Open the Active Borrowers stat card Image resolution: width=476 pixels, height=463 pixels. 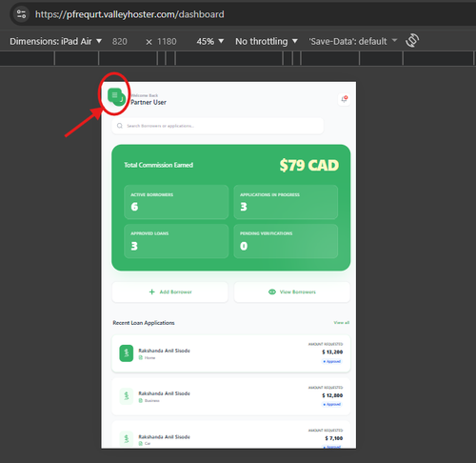[x=176, y=202]
